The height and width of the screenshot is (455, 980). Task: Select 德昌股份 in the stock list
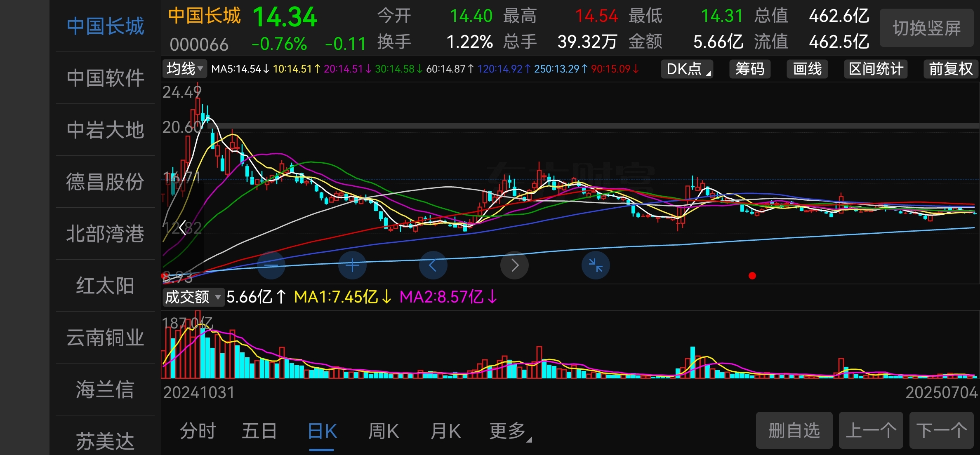105,182
